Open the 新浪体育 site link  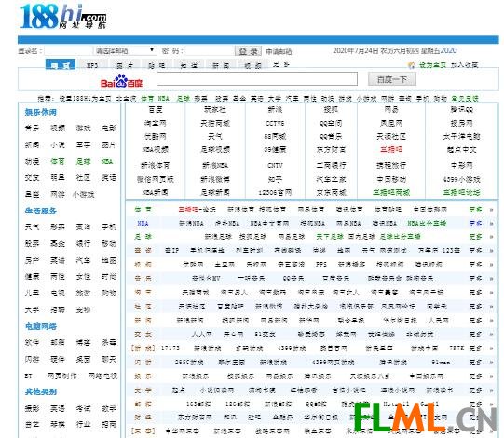(x=155, y=165)
